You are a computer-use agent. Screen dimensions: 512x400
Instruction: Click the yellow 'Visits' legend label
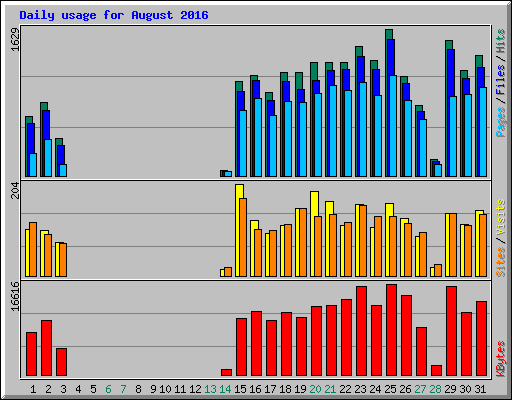coord(501,217)
